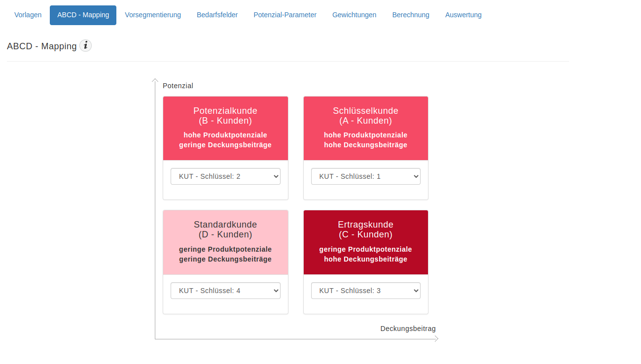
Task: Switch to the Vorsegmentierung tab
Action: click(x=153, y=15)
